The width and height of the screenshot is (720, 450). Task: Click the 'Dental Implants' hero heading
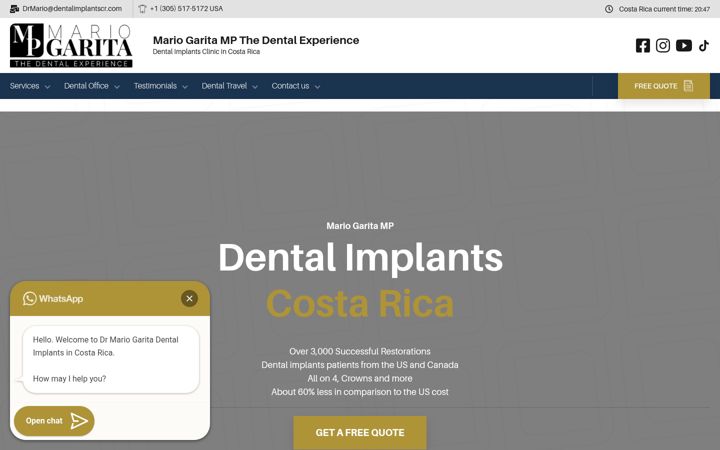point(360,258)
